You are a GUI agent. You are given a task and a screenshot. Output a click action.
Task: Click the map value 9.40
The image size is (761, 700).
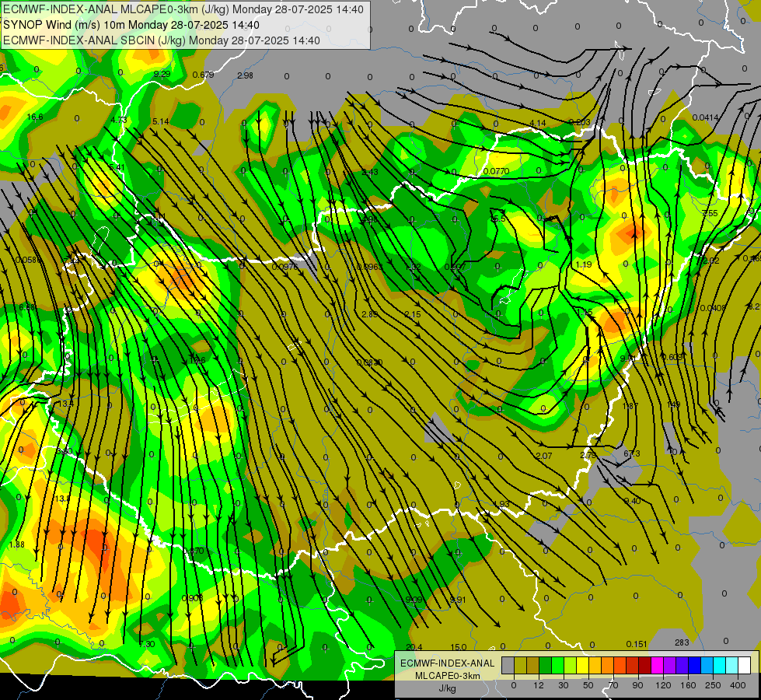[x=632, y=501]
